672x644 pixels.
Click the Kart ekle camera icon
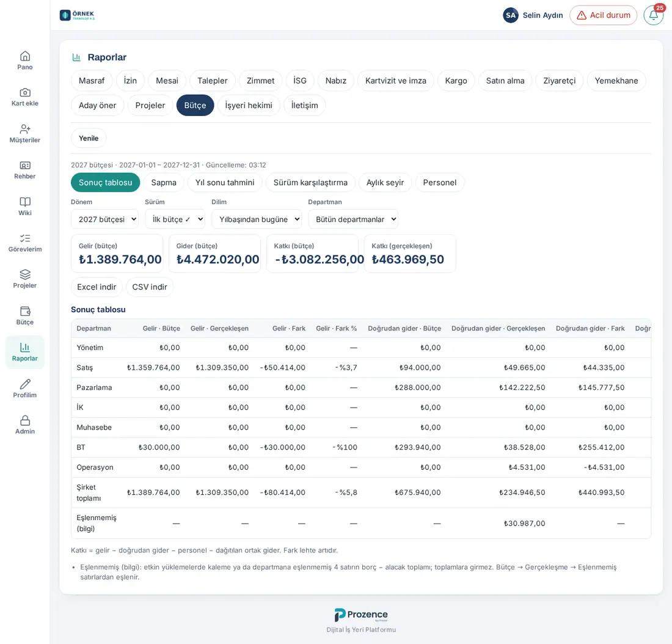click(25, 93)
